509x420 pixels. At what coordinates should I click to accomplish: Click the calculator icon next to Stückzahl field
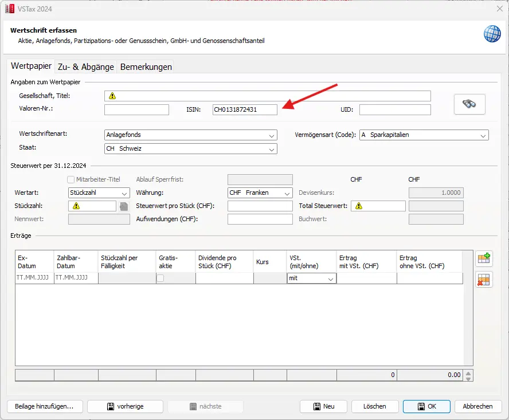click(123, 206)
